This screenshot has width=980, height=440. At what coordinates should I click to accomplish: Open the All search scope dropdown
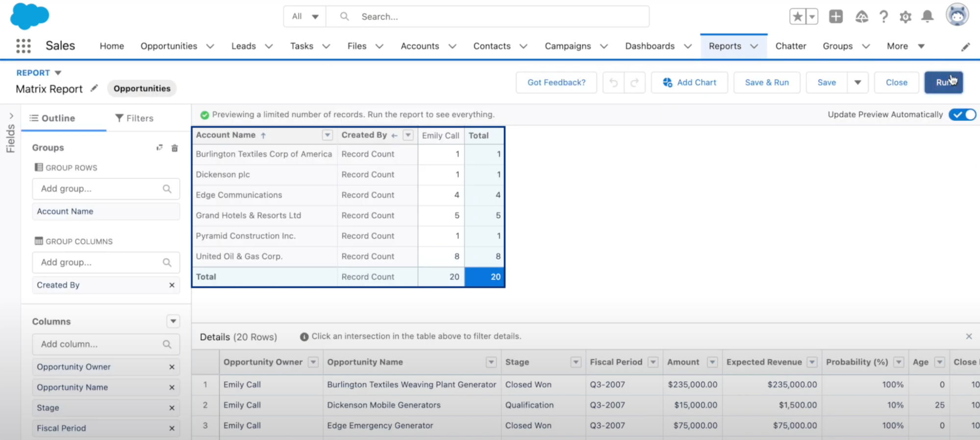coord(305,17)
